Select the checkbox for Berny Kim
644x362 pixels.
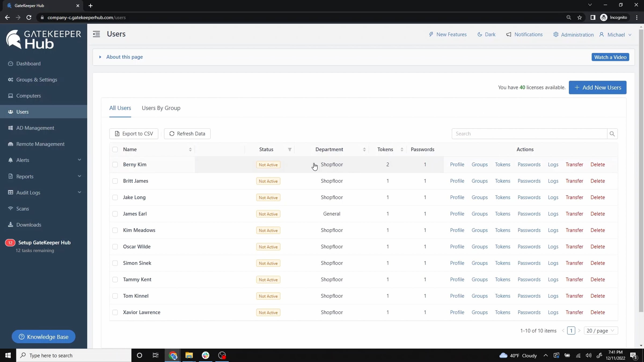[x=115, y=165]
